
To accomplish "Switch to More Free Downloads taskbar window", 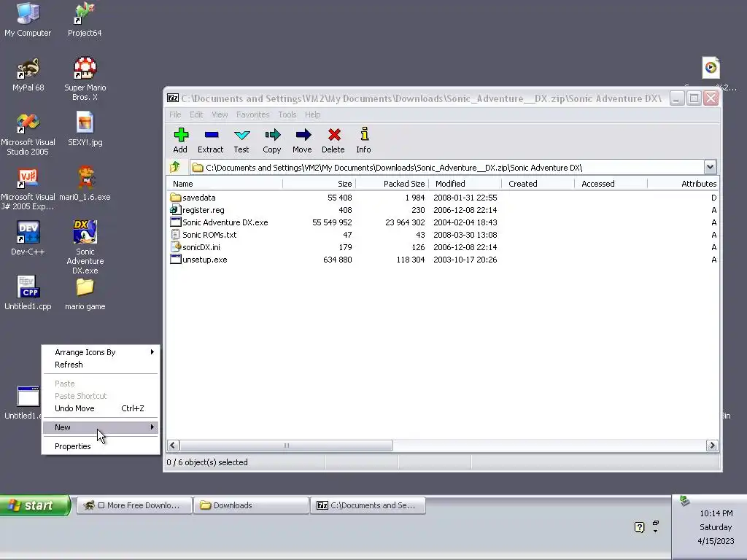I will [x=134, y=505].
